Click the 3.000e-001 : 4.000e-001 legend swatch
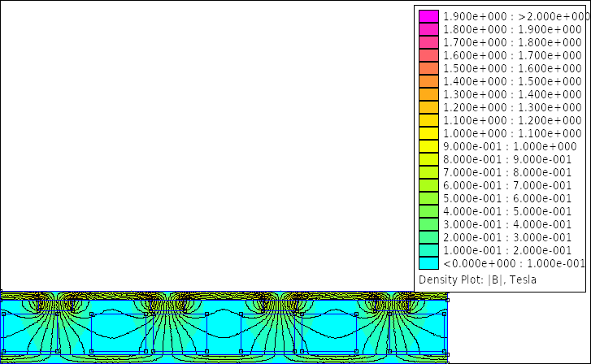This screenshot has height=364, width=591. click(428, 224)
